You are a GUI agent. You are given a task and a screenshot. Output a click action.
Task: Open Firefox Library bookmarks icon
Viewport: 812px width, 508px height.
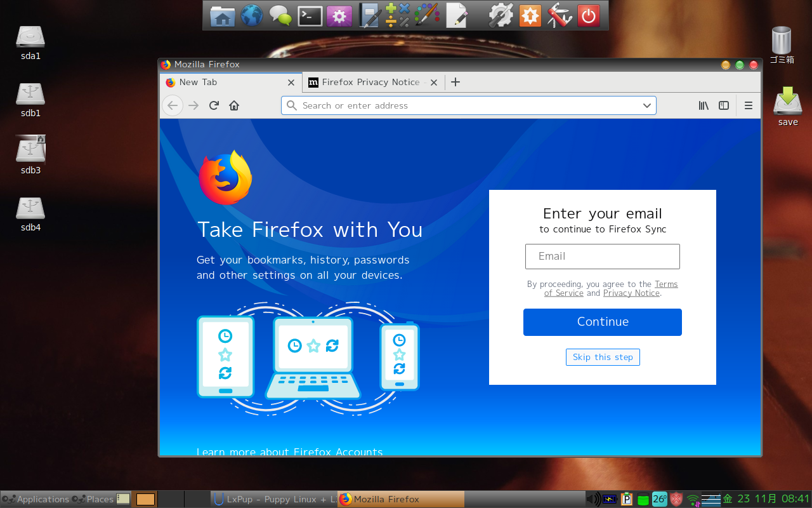[x=704, y=105]
